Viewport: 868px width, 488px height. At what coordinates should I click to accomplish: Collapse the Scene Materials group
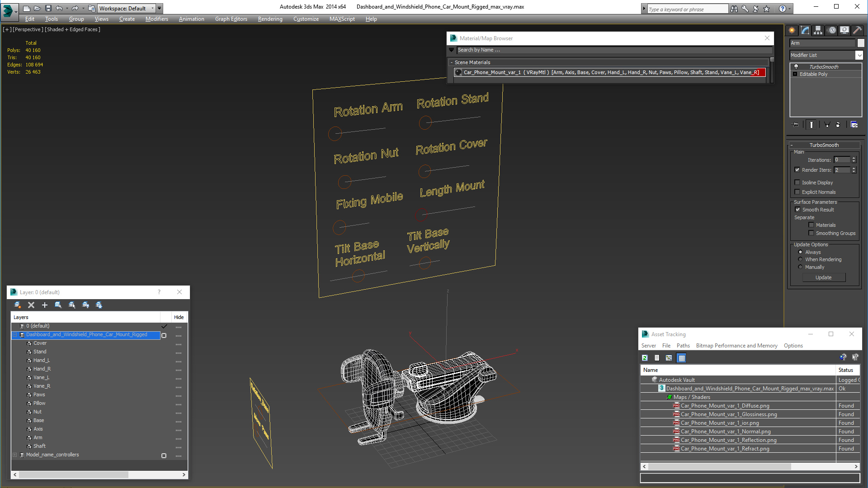tap(452, 62)
